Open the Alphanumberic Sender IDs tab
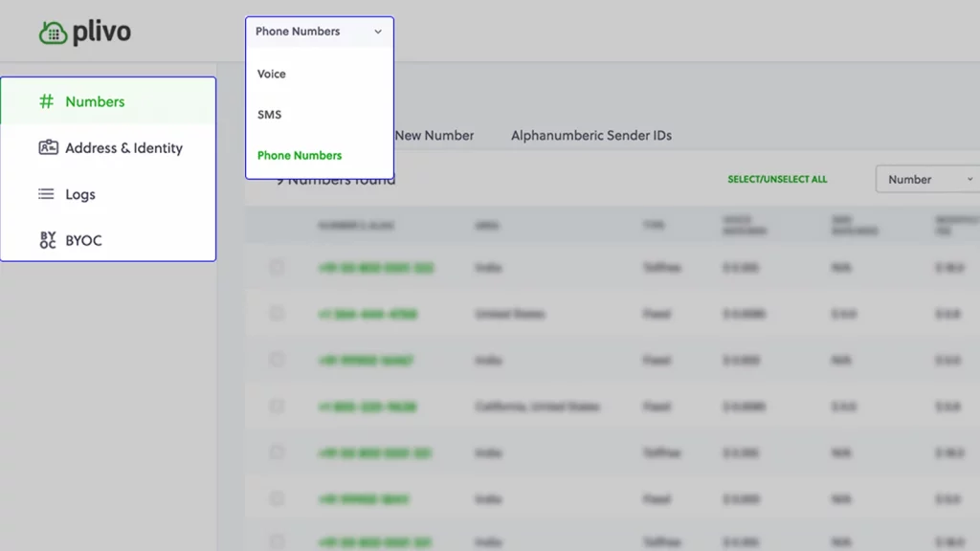This screenshot has height=551, width=980. pos(591,136)
